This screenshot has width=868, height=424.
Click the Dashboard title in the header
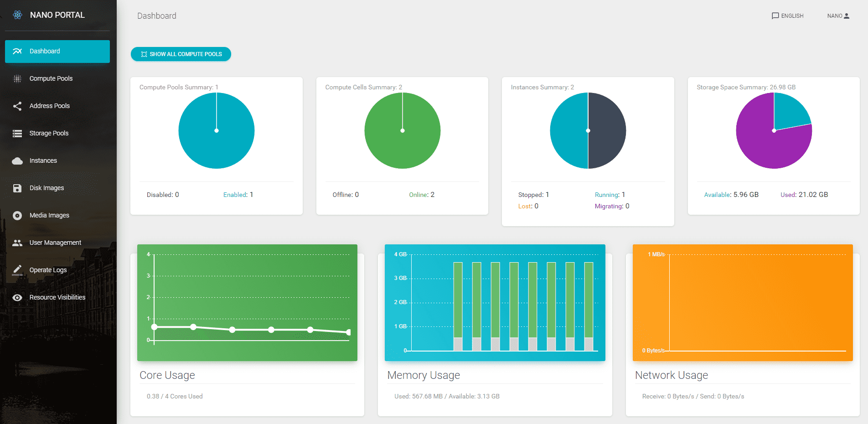tap(157, 16)
